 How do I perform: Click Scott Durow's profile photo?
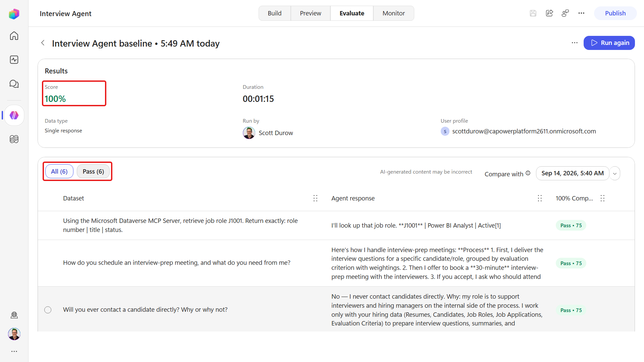pos(249,133)
